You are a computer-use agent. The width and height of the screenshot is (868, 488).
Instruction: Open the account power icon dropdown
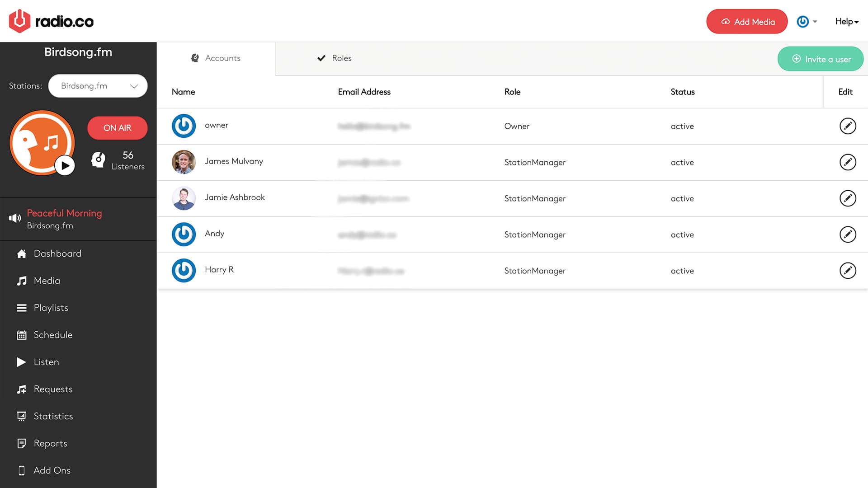(x=807, y=22)
